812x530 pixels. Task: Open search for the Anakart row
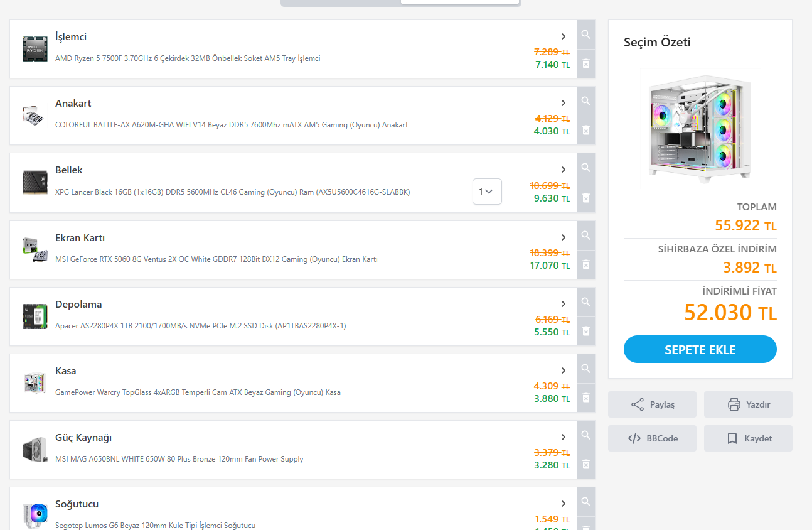click(586, 102)
